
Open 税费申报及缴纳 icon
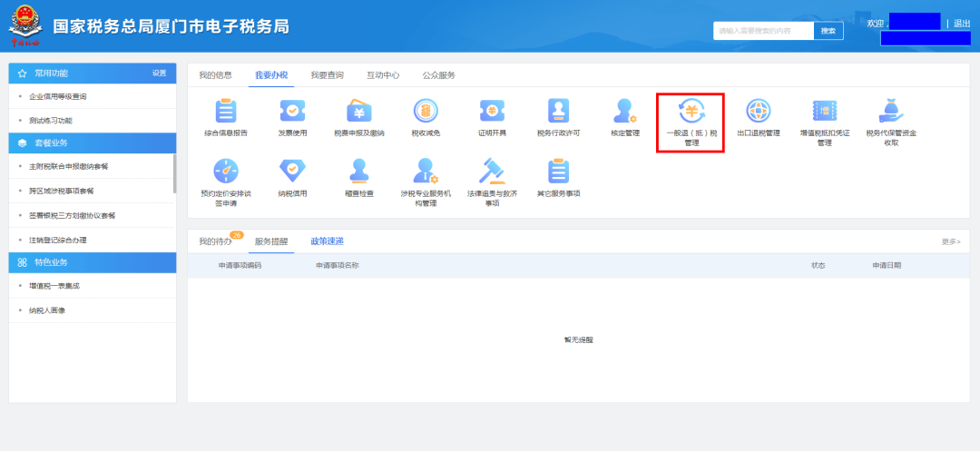click(x=359, y=112)
